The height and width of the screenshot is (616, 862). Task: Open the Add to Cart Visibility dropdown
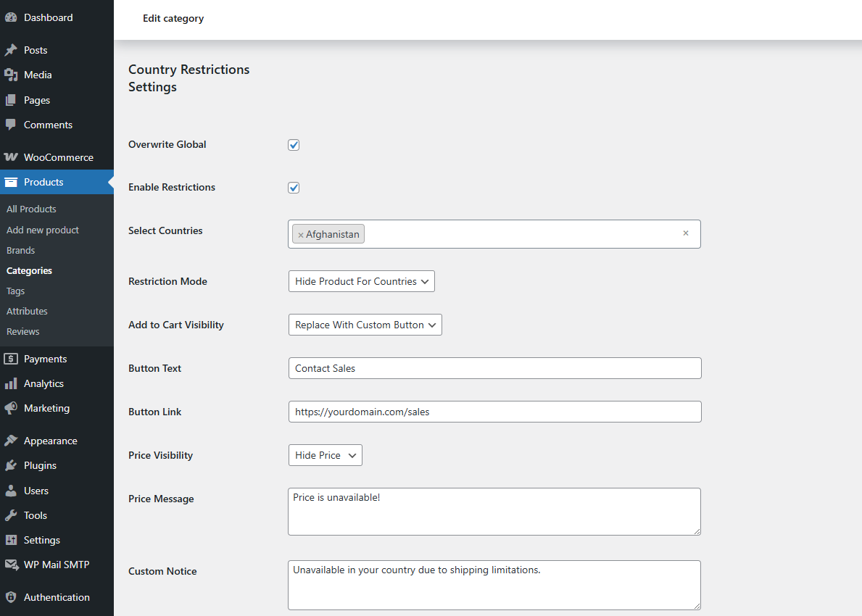[365, 325]
